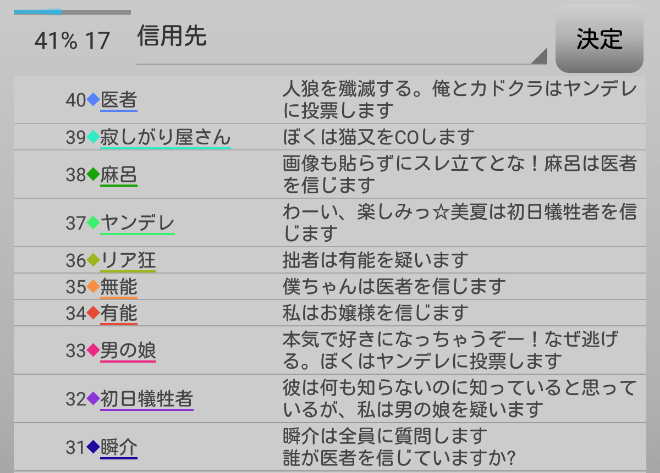Open the 信用先 dropdown spinner

340,40
